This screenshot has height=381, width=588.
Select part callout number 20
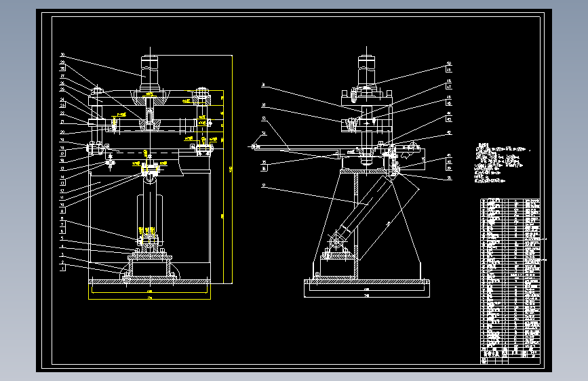pyautogui.click(x=62, y=132)
